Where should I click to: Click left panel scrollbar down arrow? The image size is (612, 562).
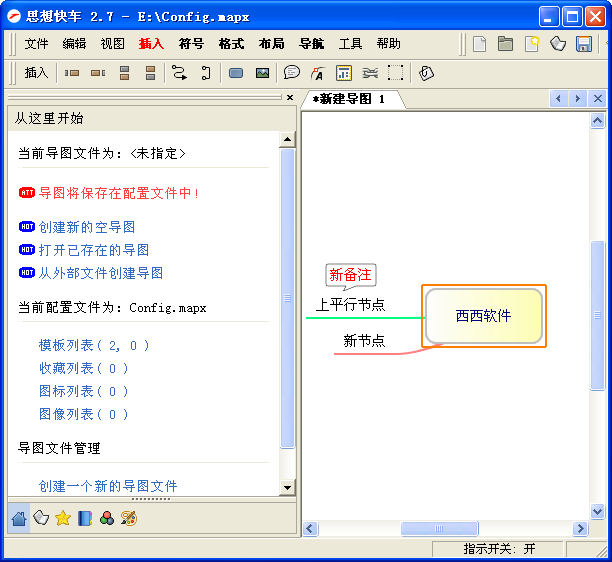(x=287, y=487)
